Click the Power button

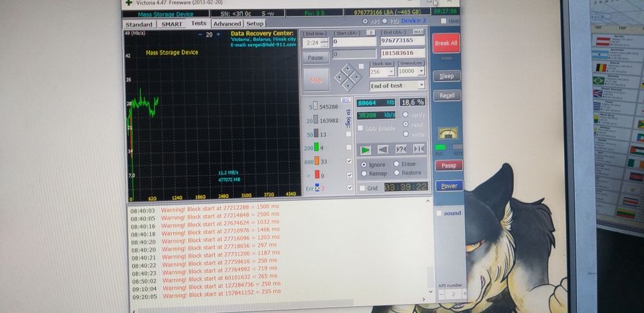pyautogui.click(x=449, y=186)
